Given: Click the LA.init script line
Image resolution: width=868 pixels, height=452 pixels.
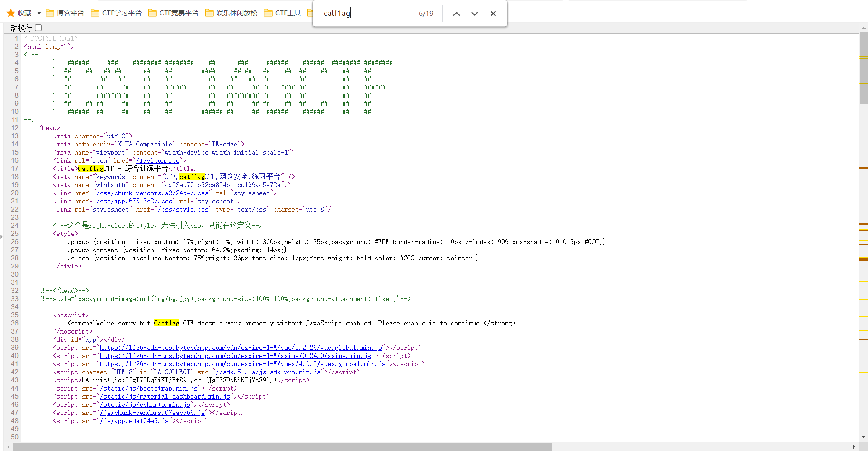Looking at the screenshot, I should point(181,380).
